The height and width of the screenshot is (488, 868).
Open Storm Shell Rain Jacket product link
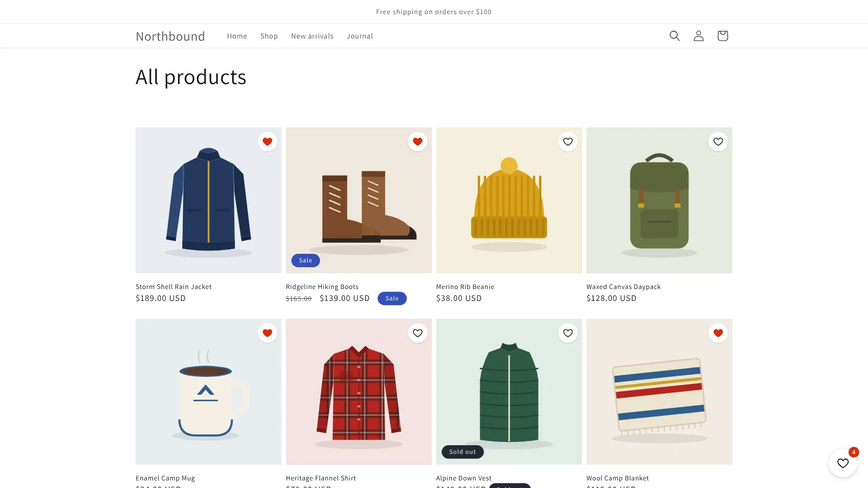pos(174,287)
